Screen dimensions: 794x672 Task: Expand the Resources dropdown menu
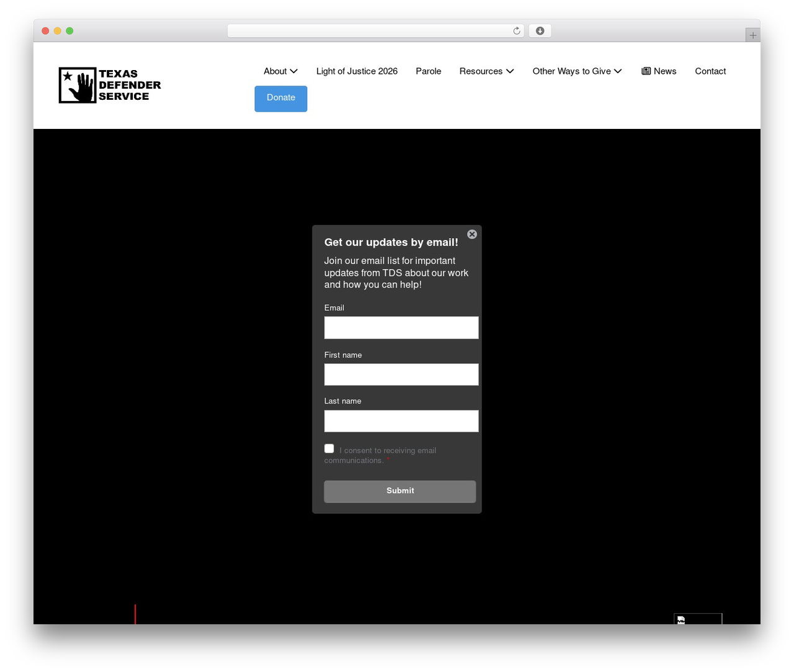(486, 71)
